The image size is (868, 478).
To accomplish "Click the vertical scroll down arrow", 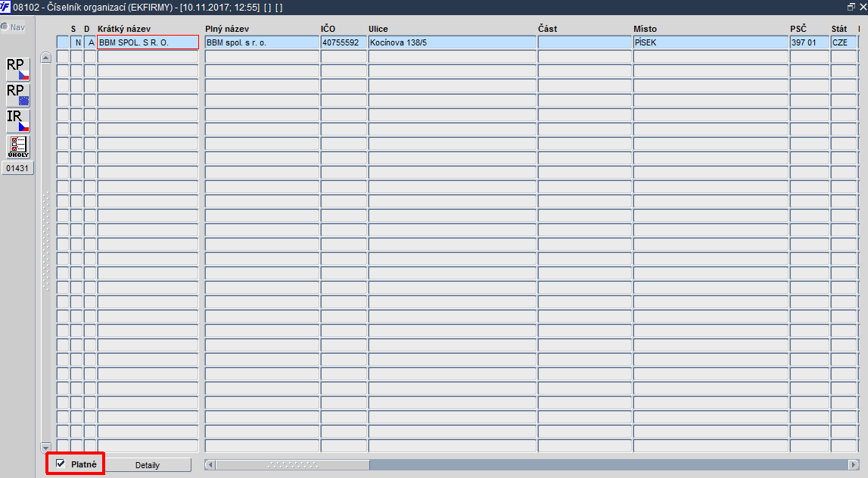I will point(46,447).
